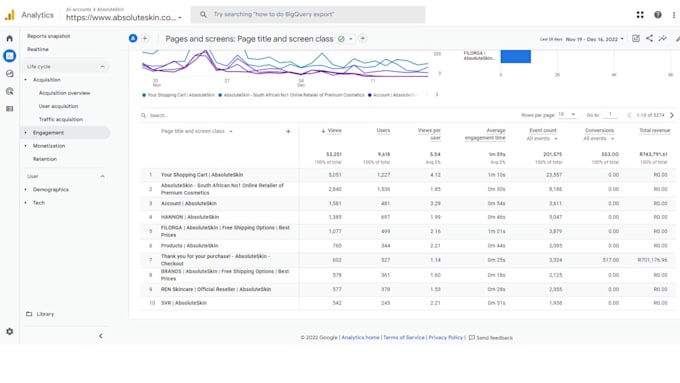Sort by Total revenue column header
This screenshot has width=680, height=383.
pyautogui.click(x=655, y=131)
